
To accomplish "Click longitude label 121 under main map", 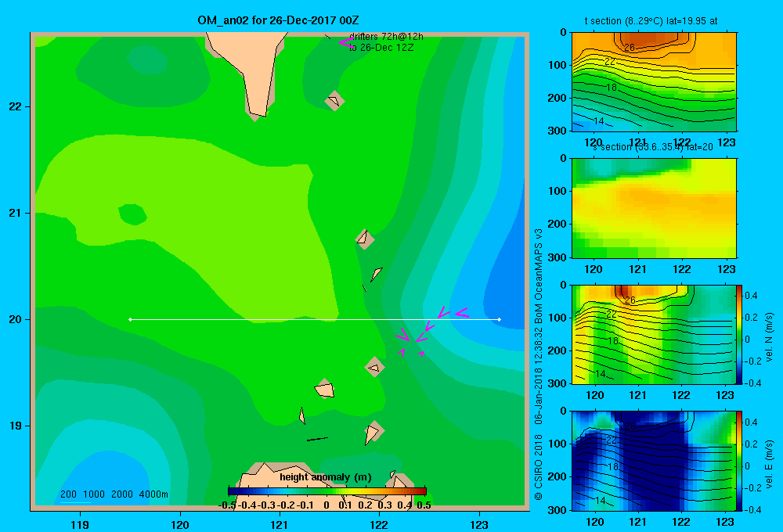I will click(280, 524).
